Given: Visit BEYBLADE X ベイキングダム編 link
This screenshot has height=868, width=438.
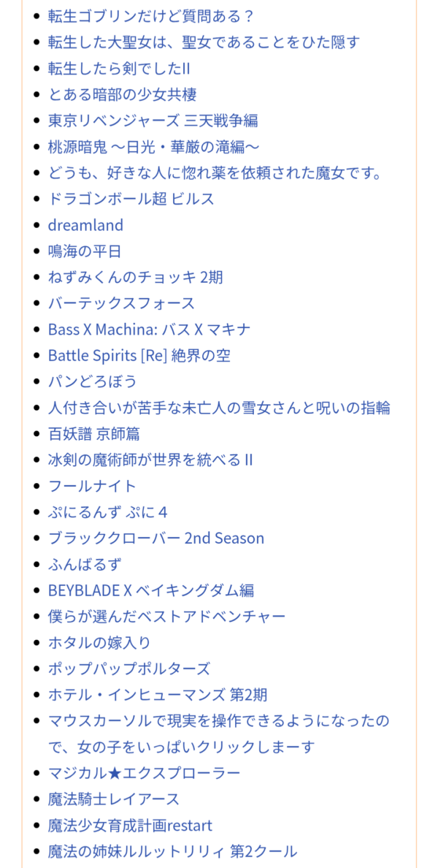Looking at the screenshot, I should [151, 590].
